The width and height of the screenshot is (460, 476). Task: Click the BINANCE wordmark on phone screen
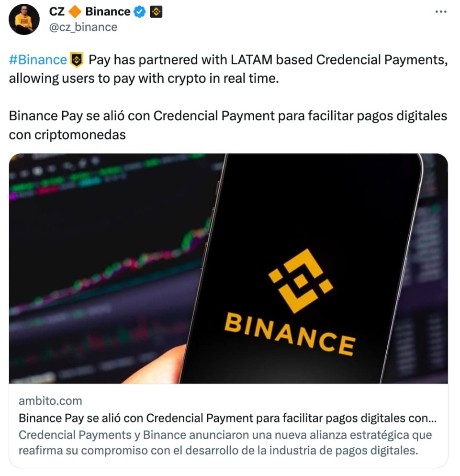pyautogui.click(x=290, y=334)
